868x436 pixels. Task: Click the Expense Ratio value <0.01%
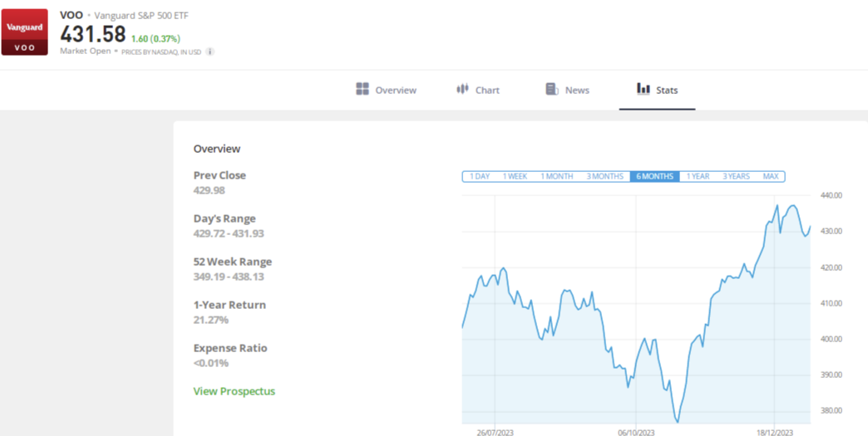211,363
